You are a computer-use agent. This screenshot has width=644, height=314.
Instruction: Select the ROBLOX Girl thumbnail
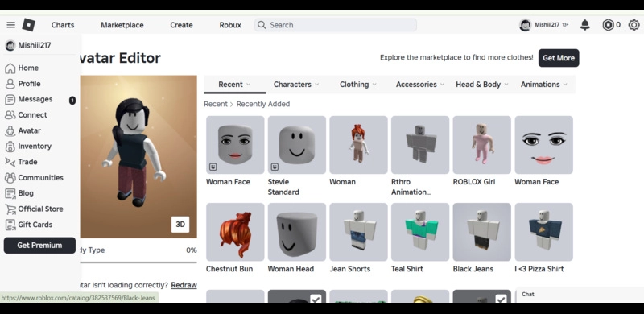(481, 145)
